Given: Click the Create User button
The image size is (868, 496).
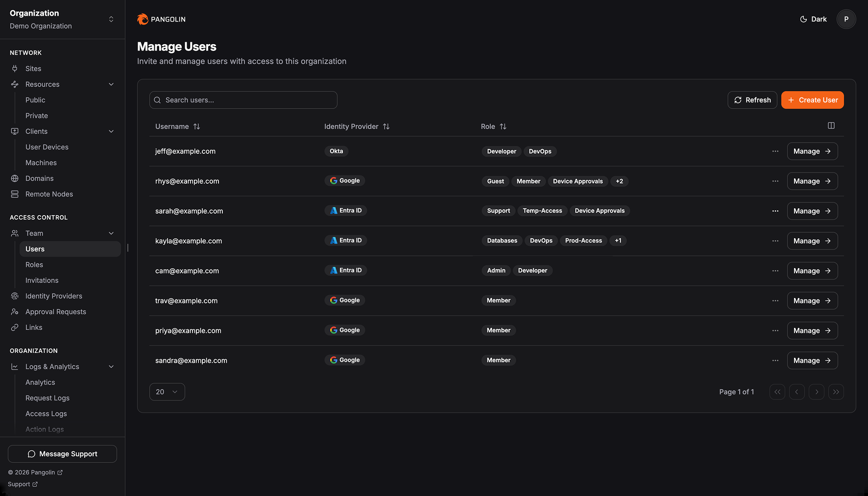Looking at the screenshot, I should coord(812,99).
